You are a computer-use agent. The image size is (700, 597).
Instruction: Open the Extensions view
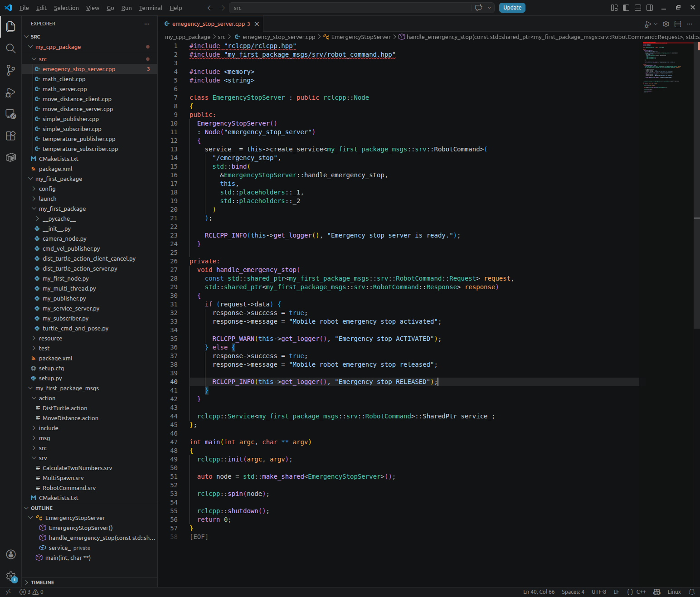[x=11, y=136]
